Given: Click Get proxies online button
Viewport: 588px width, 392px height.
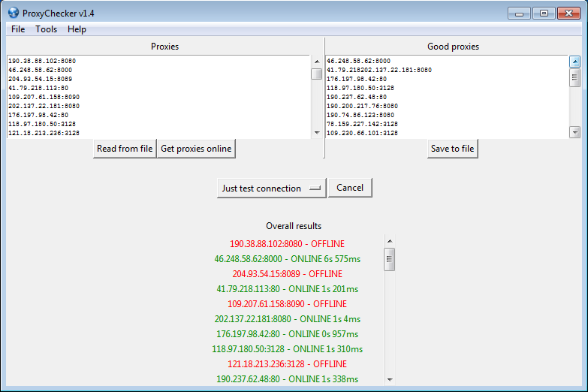Looking at the screenshot, I should pos(196,149).
